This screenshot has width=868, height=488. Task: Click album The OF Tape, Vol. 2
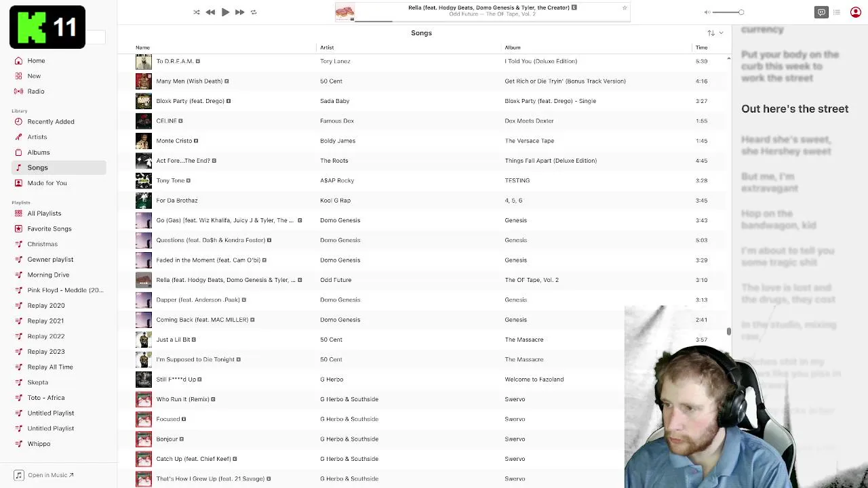pos(532,280)
